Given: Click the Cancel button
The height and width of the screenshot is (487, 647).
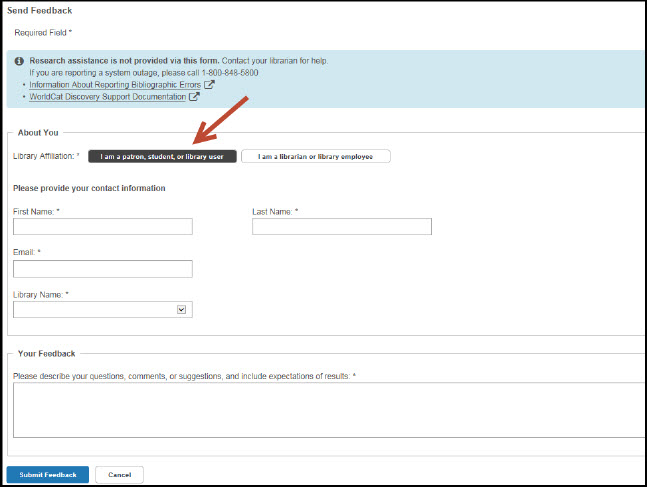Looking at the screenshot, I should click(120, 475).
